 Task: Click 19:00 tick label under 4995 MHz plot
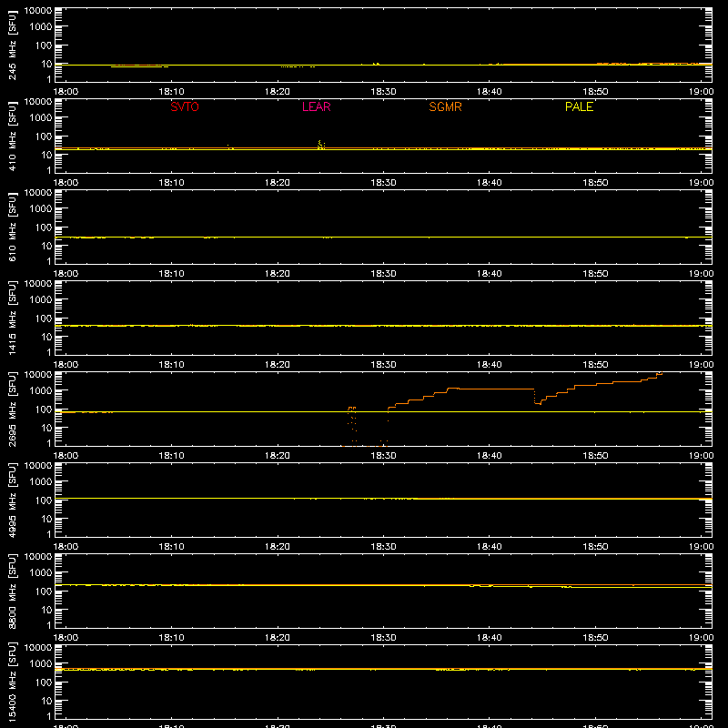coord(701,547)
